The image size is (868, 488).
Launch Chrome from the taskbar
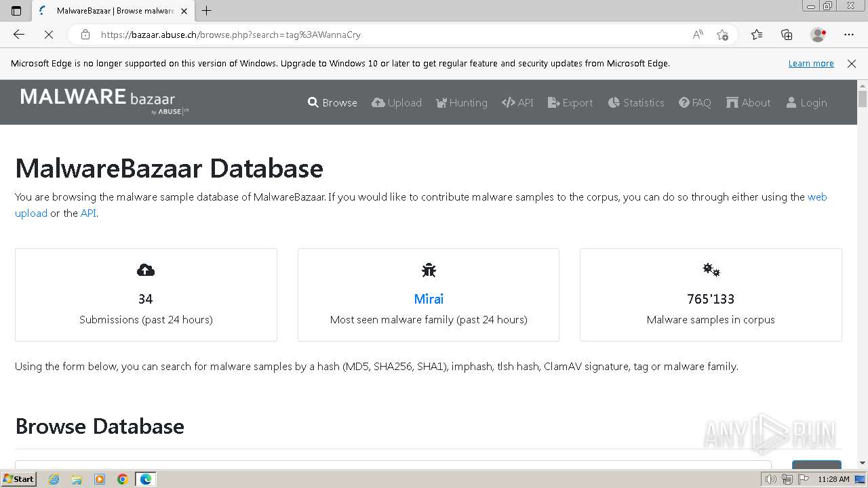point(123,479)
